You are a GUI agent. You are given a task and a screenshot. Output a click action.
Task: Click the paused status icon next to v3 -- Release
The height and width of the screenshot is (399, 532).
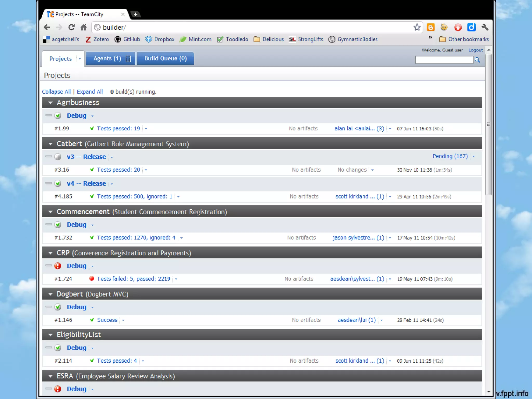point(58,157)
